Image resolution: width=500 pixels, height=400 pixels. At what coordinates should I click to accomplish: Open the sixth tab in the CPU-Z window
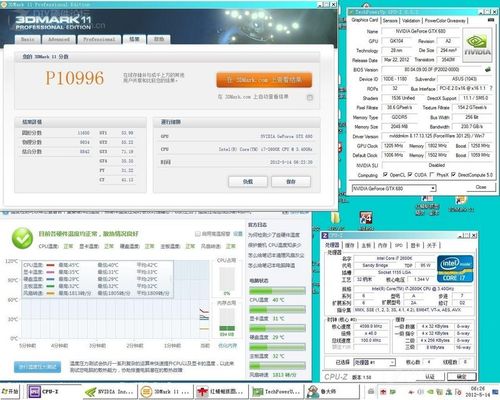pyautogui.click(x=415, y=245)
